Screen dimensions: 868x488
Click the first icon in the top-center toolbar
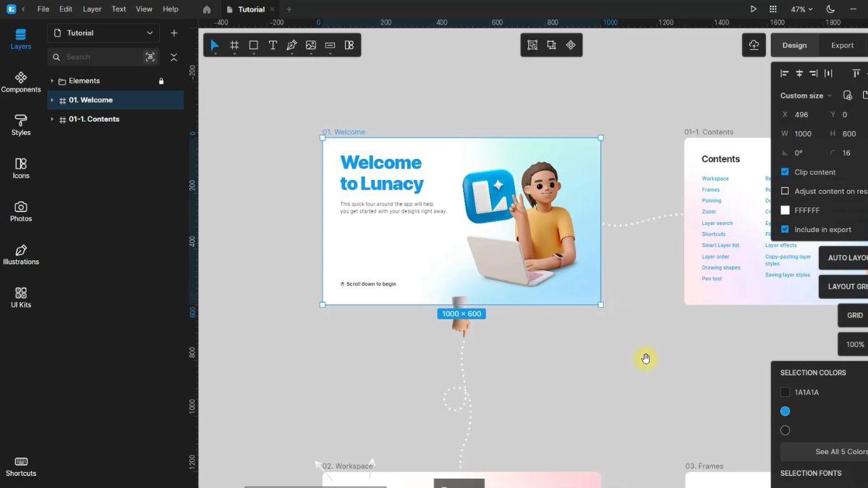tap(532, 45)
